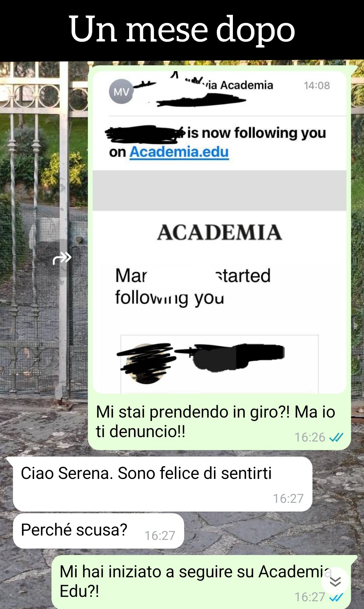Select the 'Mi hai iniziato a seguire' message
This screenshot has width=364, height=609.
pos(201,582)
